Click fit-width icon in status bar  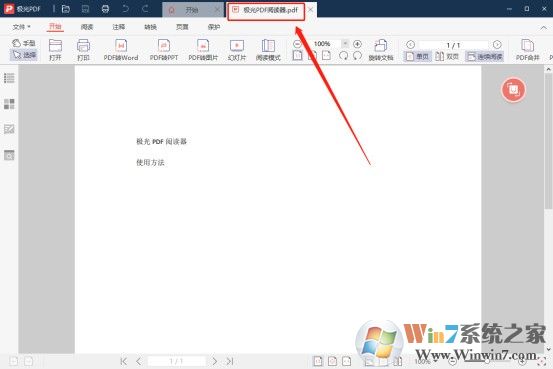(347, 361)
